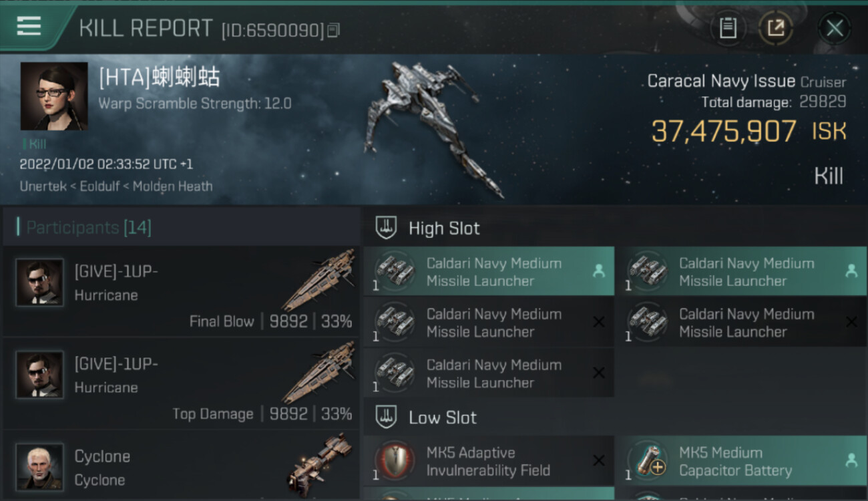
Task: Open the hamburger menu icon
Action: pos(29,26)
